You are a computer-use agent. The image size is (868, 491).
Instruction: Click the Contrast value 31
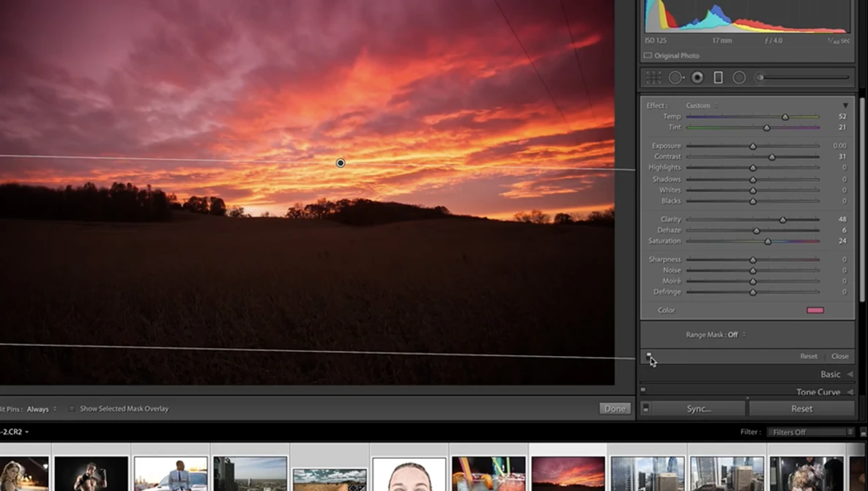click(842, 157)
